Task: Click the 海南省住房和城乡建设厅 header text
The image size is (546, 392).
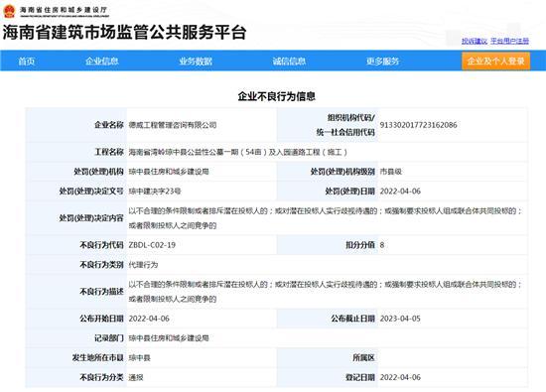Action: pyautogui.click(x=64, y=10)
